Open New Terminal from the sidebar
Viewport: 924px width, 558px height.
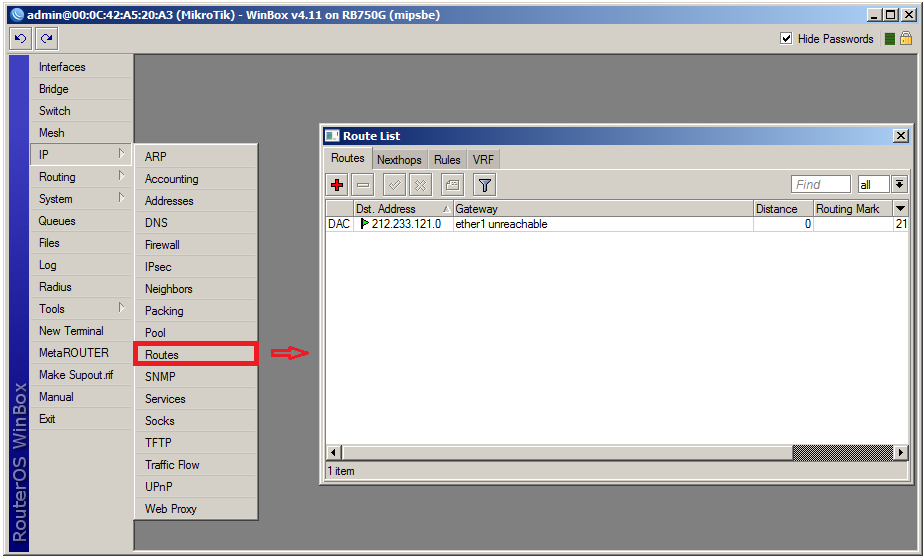[71, 331]
